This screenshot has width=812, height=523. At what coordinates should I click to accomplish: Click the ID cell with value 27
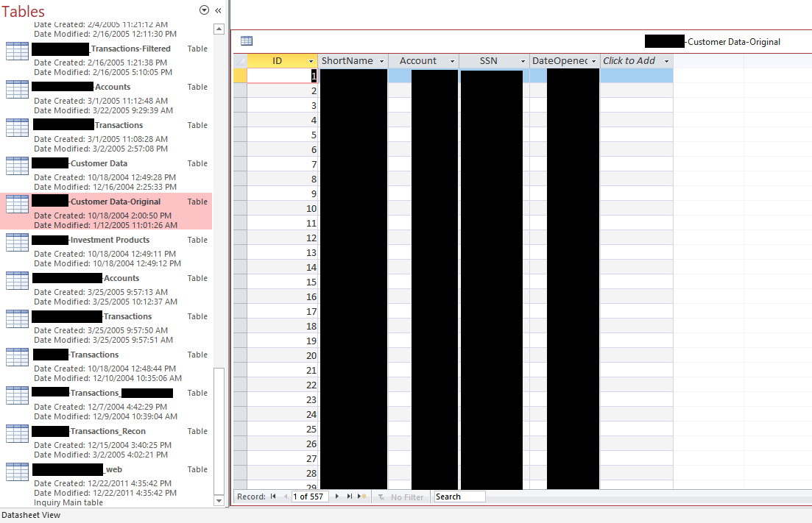click(283, 459)
